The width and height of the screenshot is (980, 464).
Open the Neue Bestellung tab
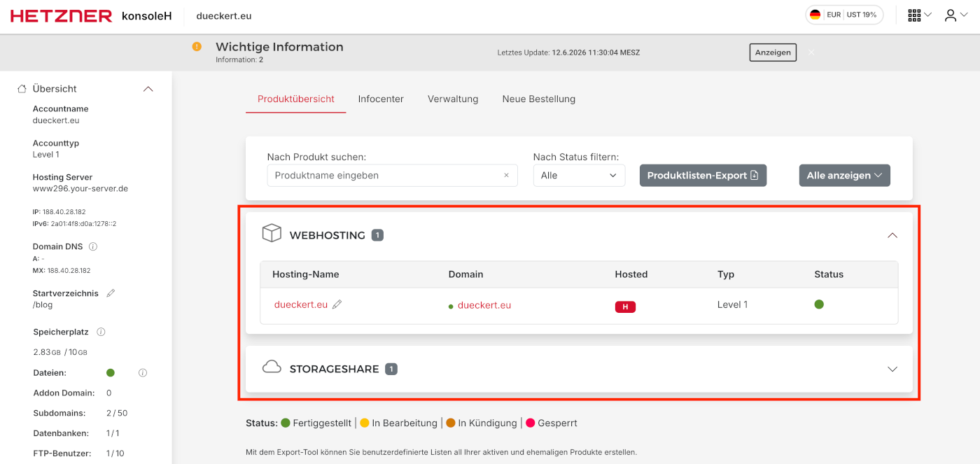[x=539, y=99]
